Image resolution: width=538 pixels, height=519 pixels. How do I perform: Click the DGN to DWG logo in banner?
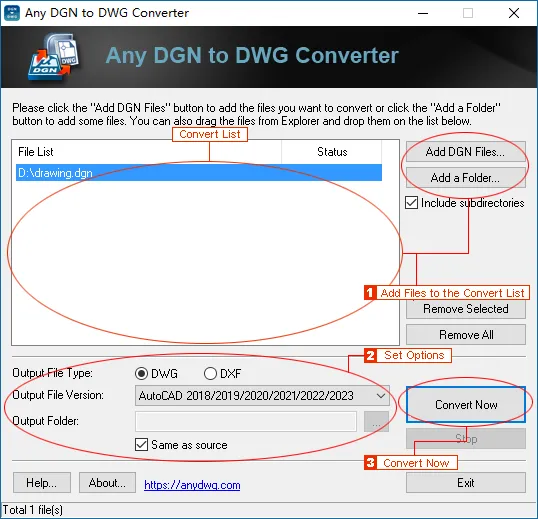[54, 57]
